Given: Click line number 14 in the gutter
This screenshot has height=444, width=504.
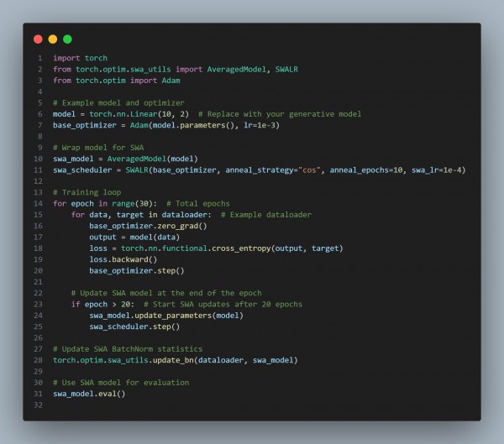Looking at the screenshot, I should tap(38, 203).
